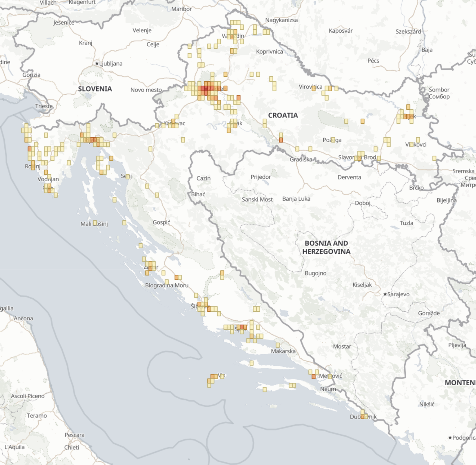Click the orange cell near Metković
Screen dimensions: 476x465
[x=313, y=377]
